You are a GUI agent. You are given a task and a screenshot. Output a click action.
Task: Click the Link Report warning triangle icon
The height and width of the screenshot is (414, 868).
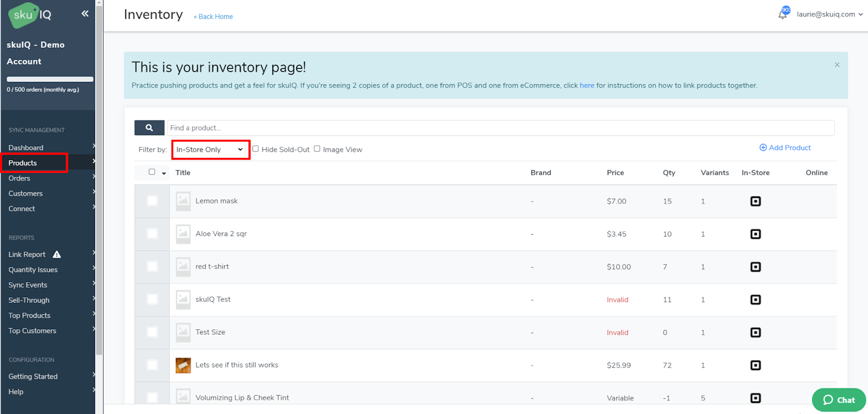pyautogui.click(x=57, y=254)
